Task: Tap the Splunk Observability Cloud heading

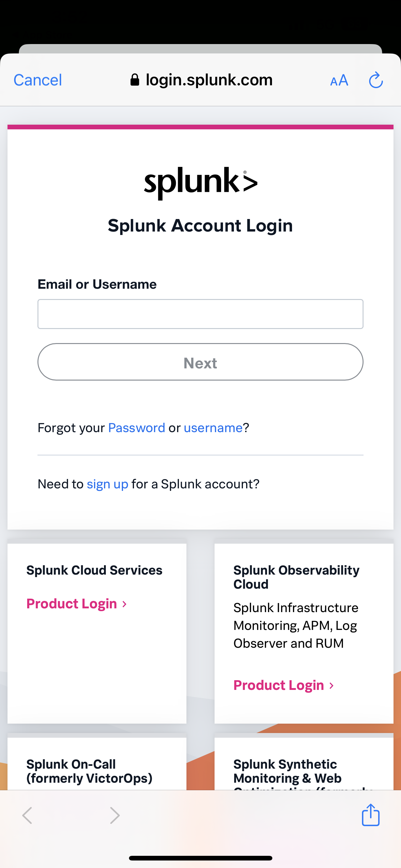Action: point(296,577)
